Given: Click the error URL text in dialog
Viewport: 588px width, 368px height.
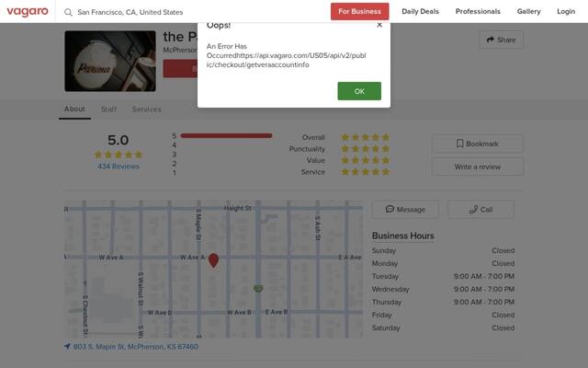Looking at the screenshot, I should tap(286, 60).
